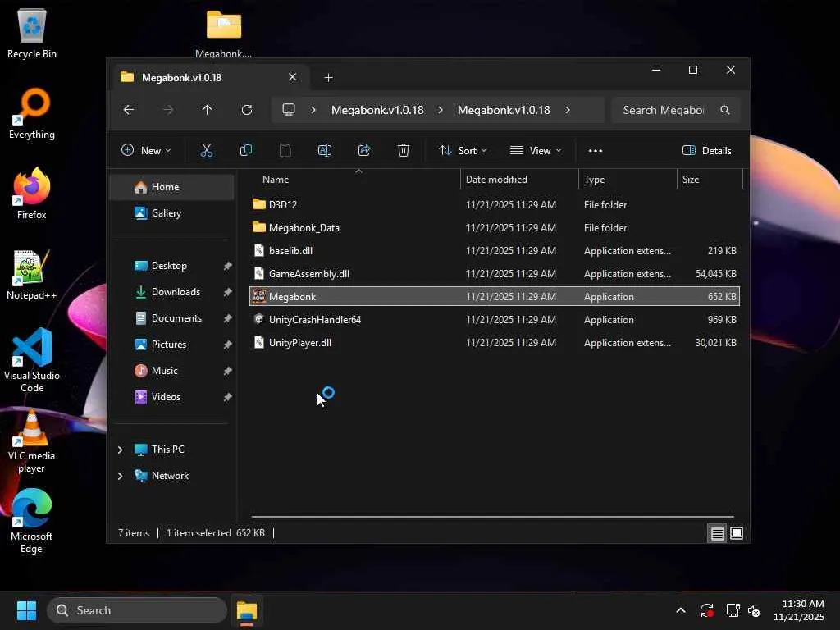Click the Cut scissors icon in toolbar
This screenshot has width=840, height=630.
(x=207, y=150)
